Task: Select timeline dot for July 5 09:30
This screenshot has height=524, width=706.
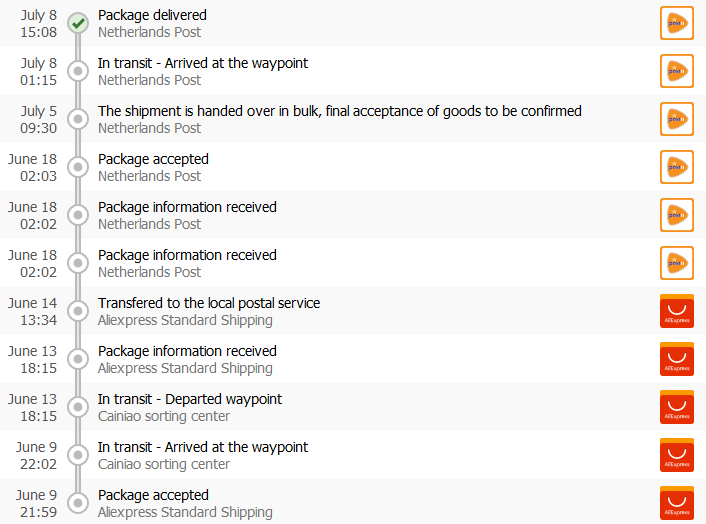Action: point(78,119)
